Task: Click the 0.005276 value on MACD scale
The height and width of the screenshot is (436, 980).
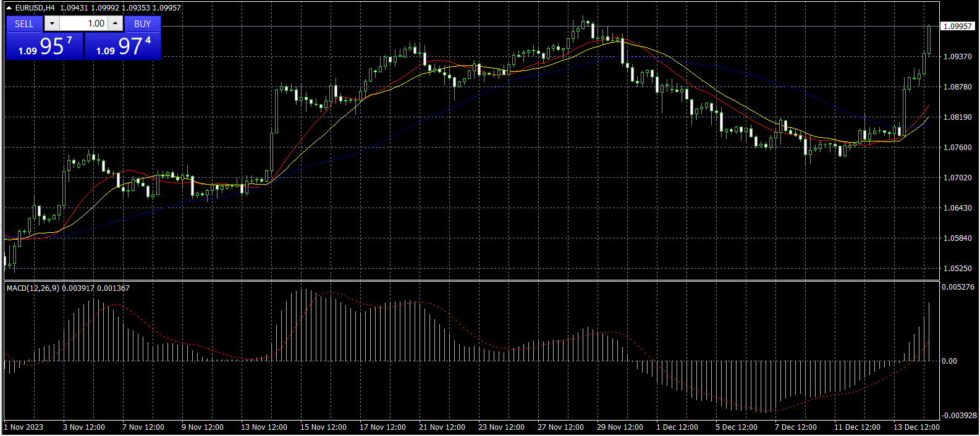Action: [958, 287]
